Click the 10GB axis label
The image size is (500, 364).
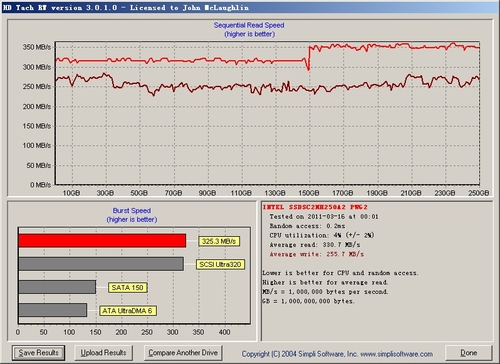point(71,193)
